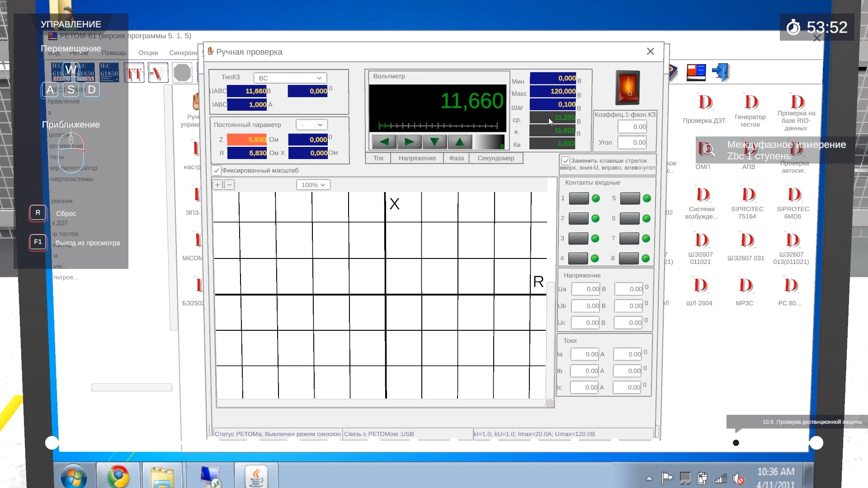This screenshot has width=868, height=488.
Task: Toggle input contact 1 switch
Action: 579,198
